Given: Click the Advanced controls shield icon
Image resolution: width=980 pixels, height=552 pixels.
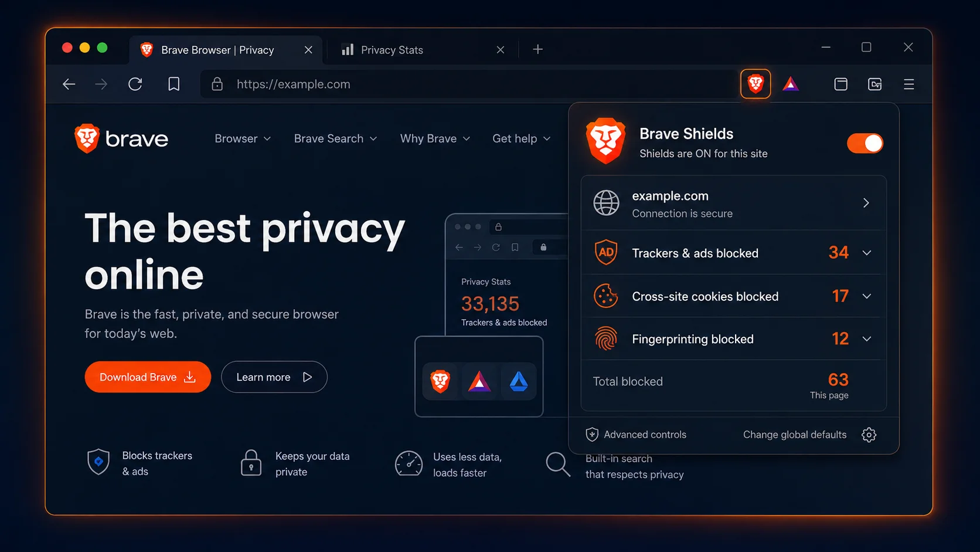Looking at the screenshot, I should 592,434.
